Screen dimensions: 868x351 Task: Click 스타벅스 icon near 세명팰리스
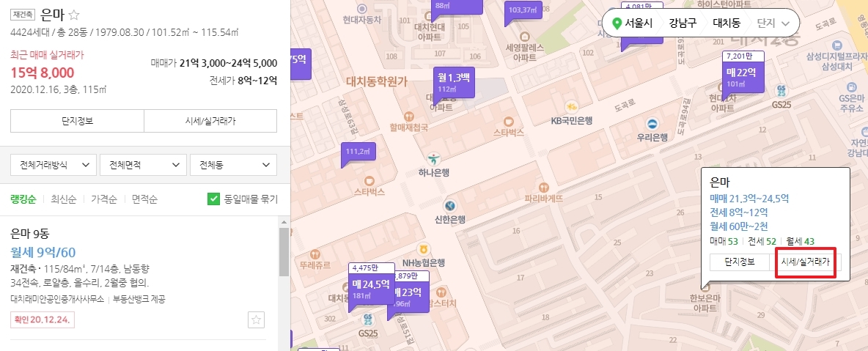[x=509, y=120]
